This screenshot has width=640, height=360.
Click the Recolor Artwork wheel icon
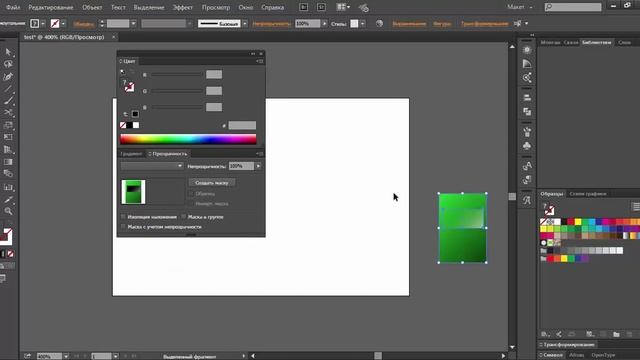[x=379, y=23]
